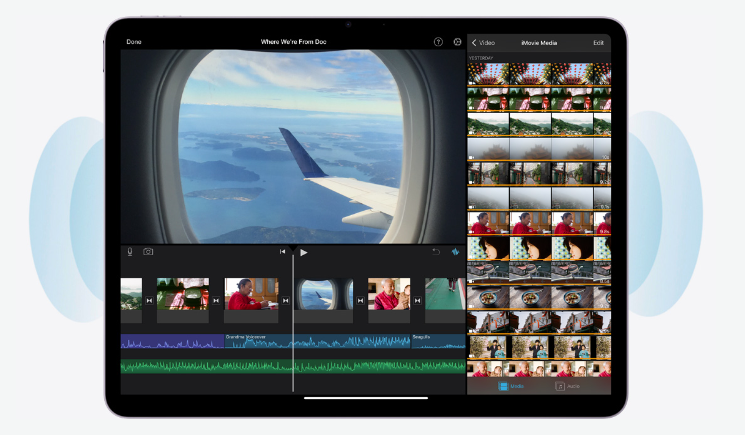745x435 pixels.
Task: Tap the timeline playhead line
Action: coord(293,323)
